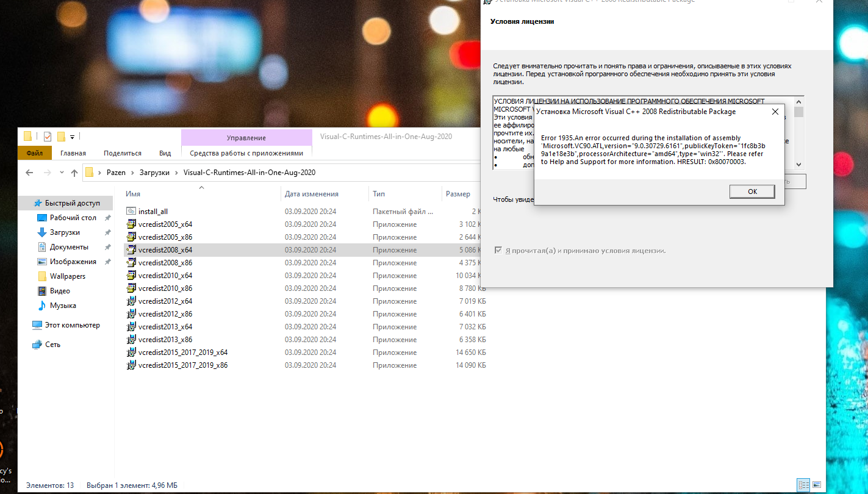Click the folder icon in the address bar

(x=89, y=172)
